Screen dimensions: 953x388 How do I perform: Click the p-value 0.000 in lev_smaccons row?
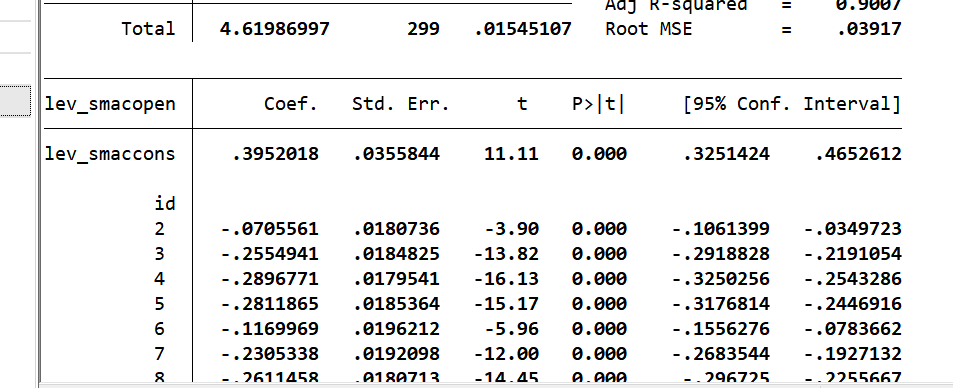pos(599,154)
